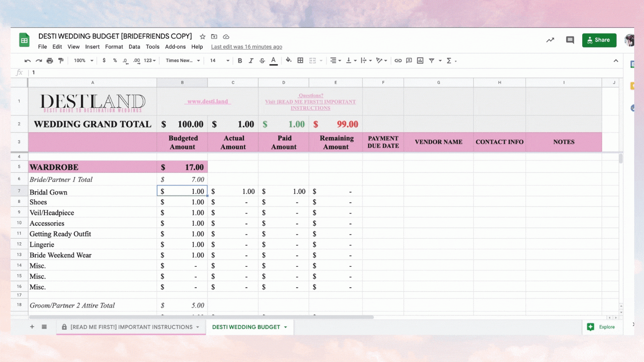Open the www.desti.land link
The width and height of the screenshot is (644, 362).
[x=208, y=101]
